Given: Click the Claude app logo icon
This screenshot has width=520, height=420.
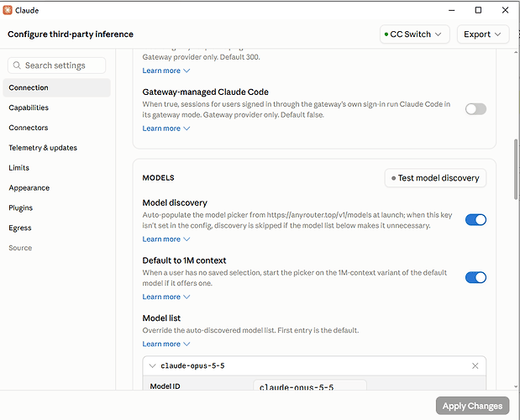Looking at the screenshot, I should tap(8, 10).
